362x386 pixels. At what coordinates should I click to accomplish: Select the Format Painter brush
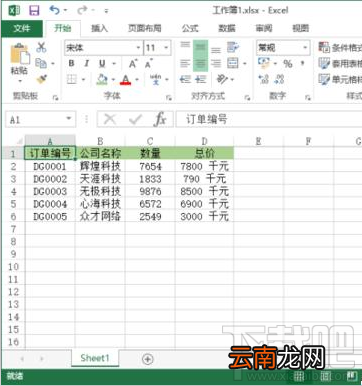pos(41,79)
